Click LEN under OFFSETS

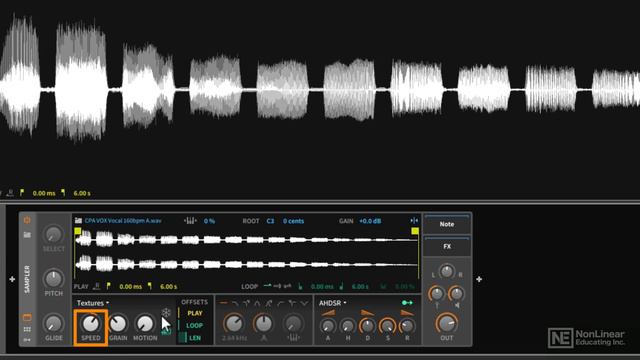[x=195, y=338]
